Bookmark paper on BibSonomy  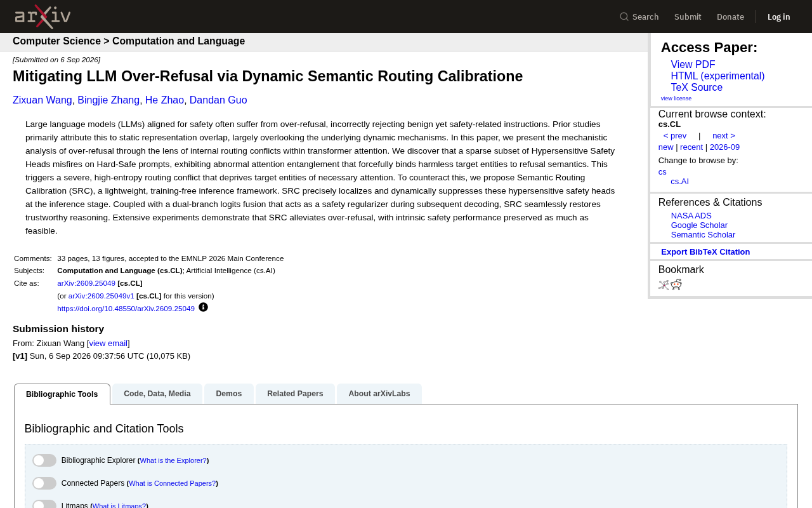664,285
